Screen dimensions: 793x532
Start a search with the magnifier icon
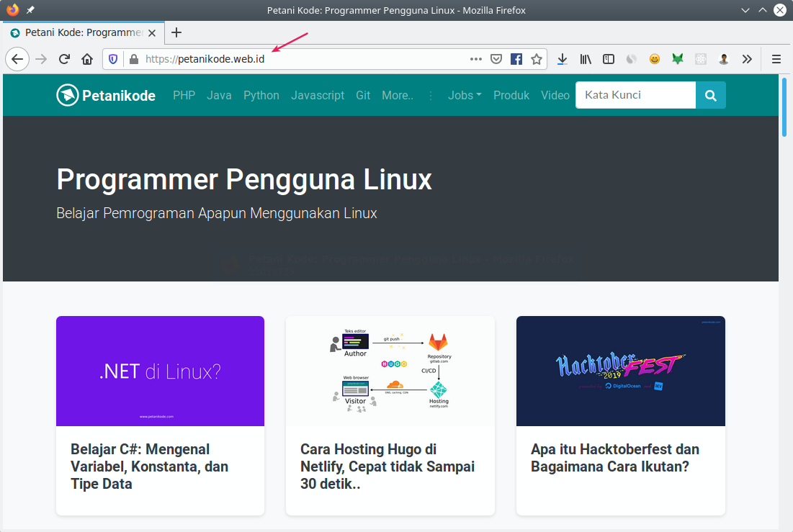(x=710, y=95)
